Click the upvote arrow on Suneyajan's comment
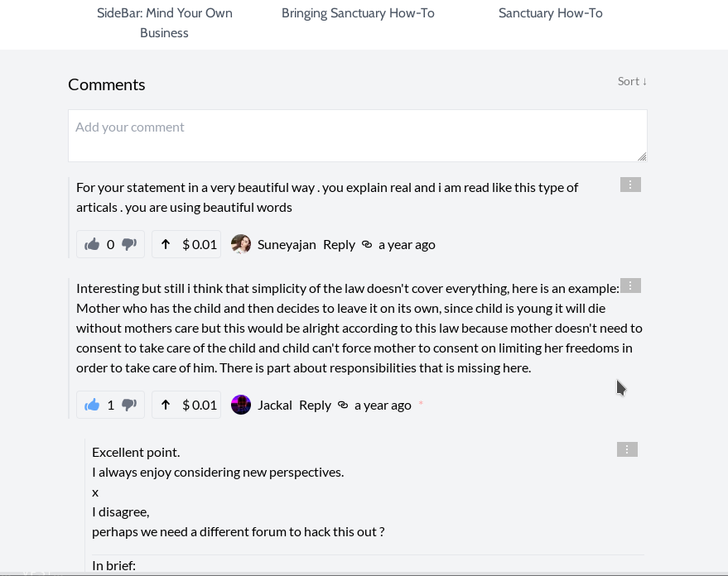The height and width of the screenshot is (576, 728). 166,244
